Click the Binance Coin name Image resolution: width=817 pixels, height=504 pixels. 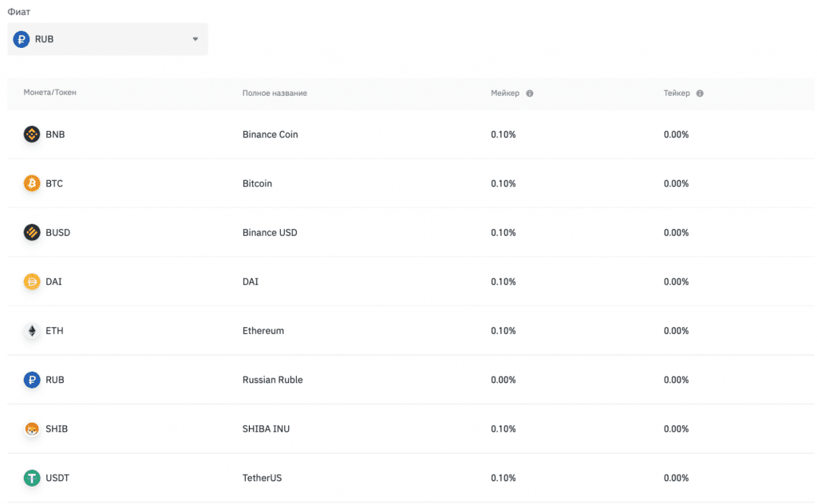pos(270,135)
